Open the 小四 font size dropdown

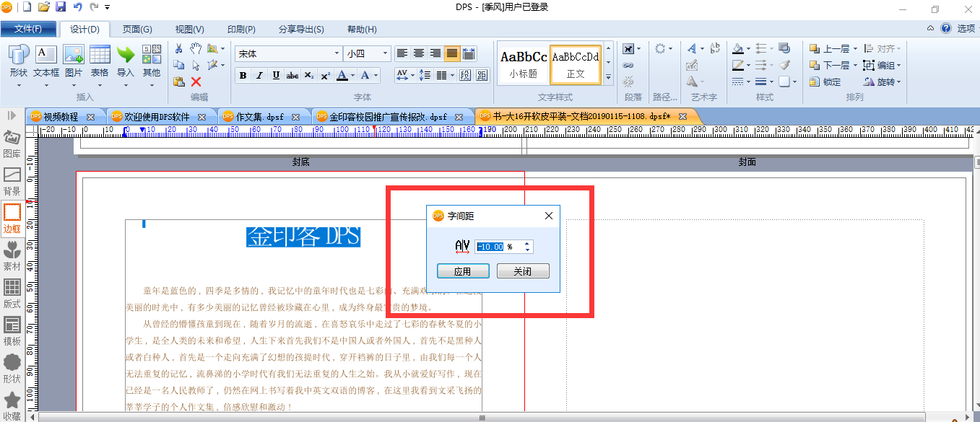pos(386,53)
